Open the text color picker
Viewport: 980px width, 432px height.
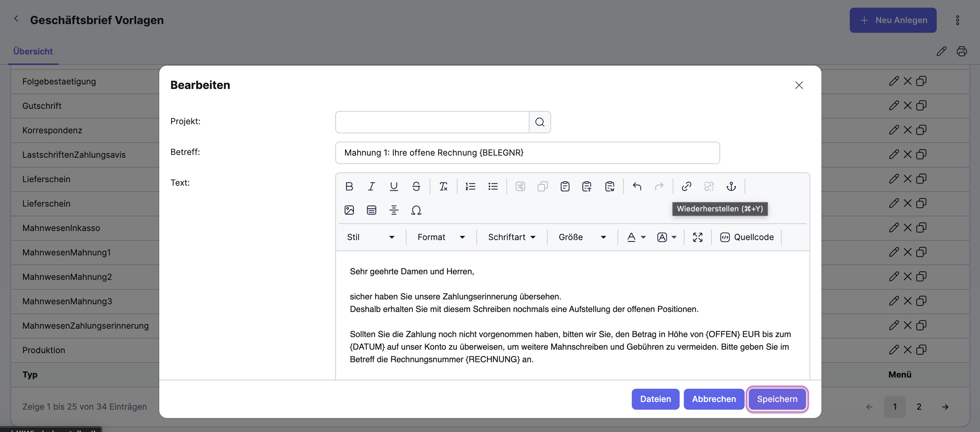point(636,237)
